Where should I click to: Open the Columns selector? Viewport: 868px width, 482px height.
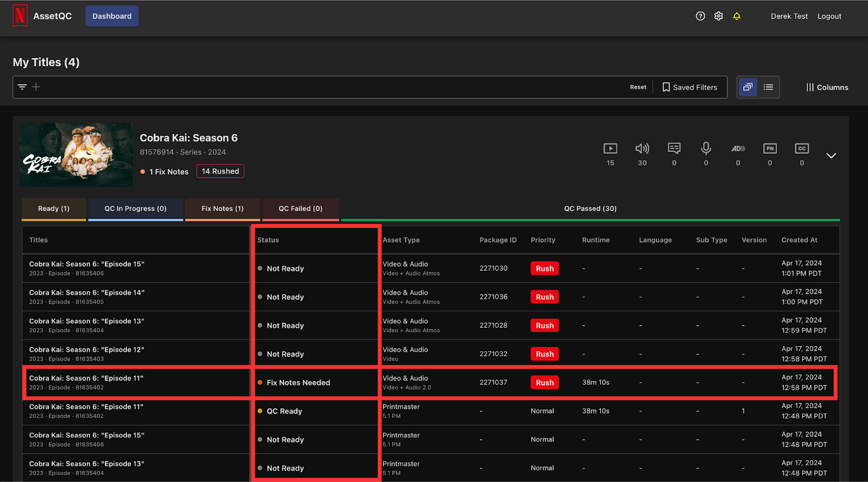pyautogui.click(x=827, y=87)
